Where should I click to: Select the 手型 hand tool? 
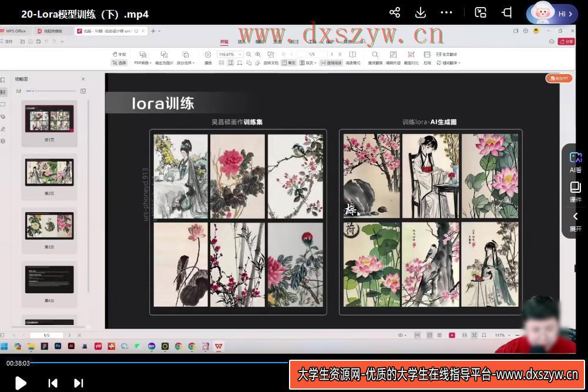(119, 55)
